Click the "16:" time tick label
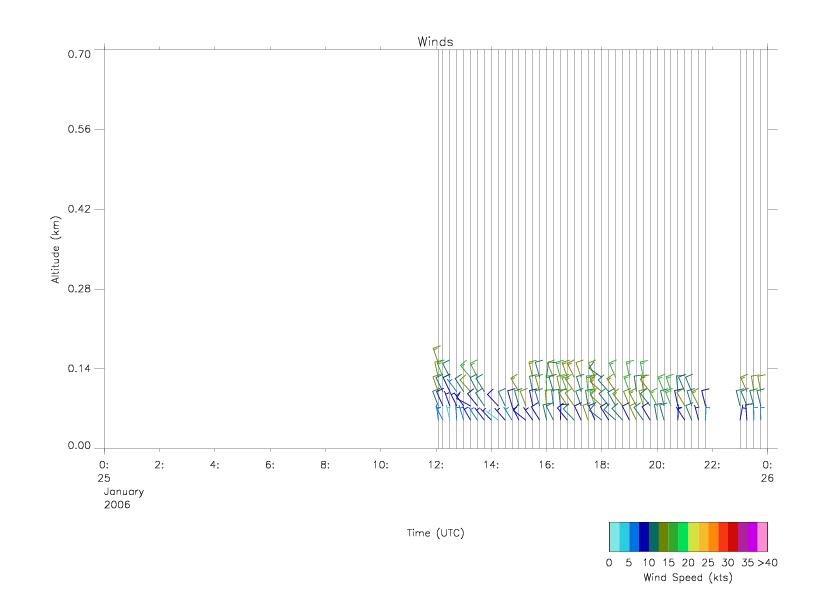The width and height of the screenshot is (827, 611). pos(546,465)
